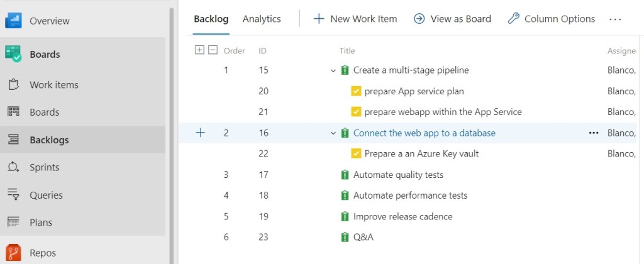
Task: Select the Backlog tab
Action: click(x=211, y=19)
